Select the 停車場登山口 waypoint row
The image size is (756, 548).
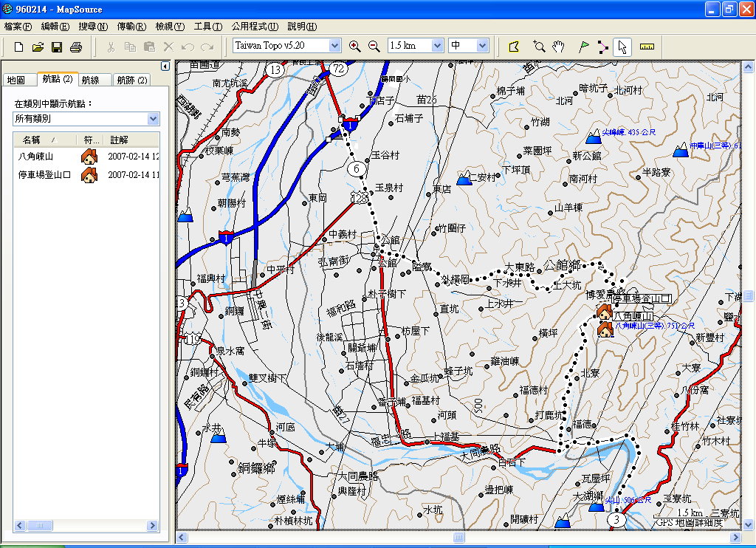click(x=86, y=175)
